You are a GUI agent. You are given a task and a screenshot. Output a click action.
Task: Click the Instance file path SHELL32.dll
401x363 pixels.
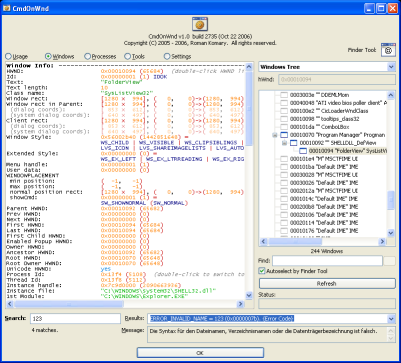[x=158, y=291]
